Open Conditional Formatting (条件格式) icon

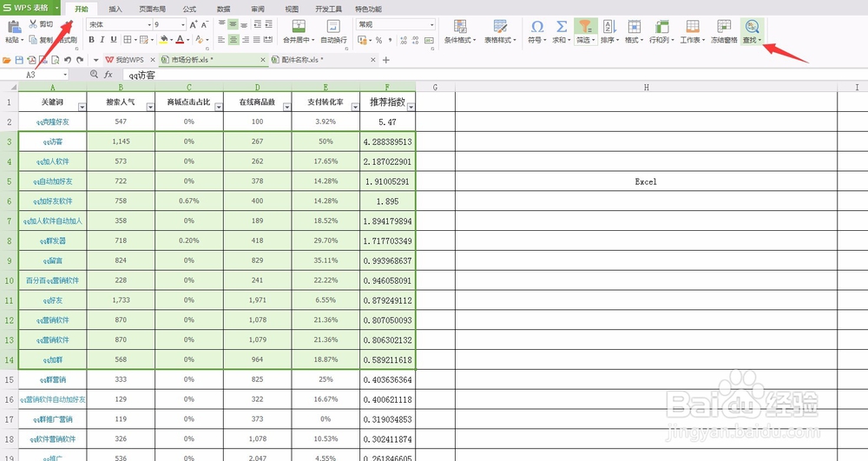pyautogui.click(x=460, y=26)
